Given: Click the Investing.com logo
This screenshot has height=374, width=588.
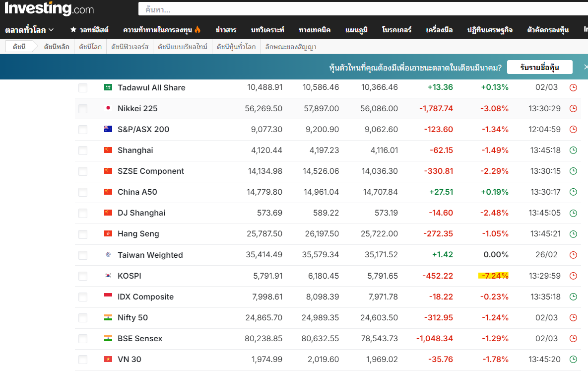Looking at the screenshot, I should [49, 8].
